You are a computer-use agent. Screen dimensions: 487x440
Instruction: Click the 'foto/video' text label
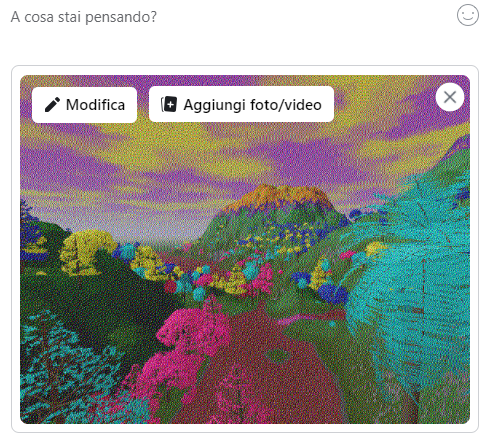click(286, 105)
